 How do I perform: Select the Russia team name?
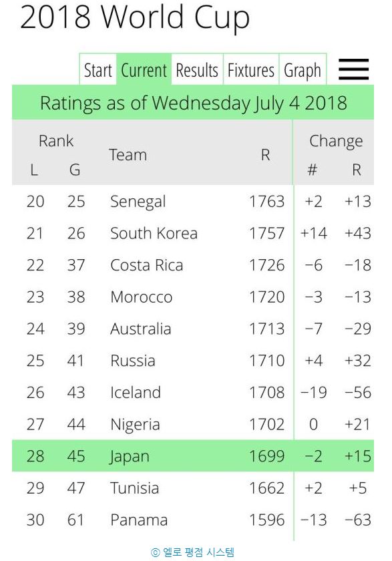pos(133,361)
